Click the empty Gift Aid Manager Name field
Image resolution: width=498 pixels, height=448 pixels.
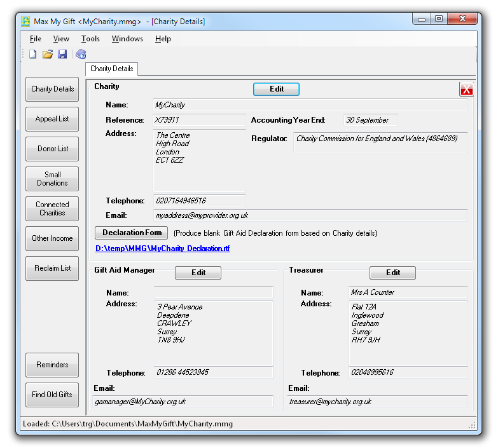tap(214, 292)
